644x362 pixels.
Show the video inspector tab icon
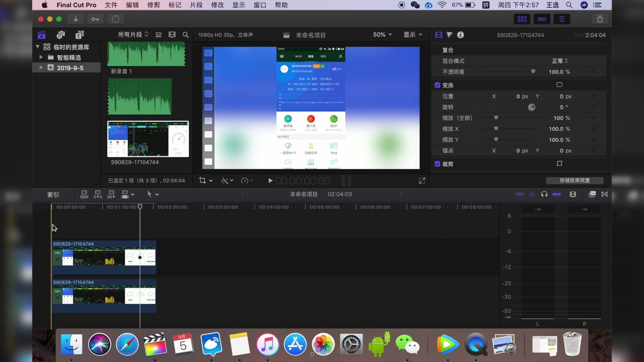coord(439,35)
